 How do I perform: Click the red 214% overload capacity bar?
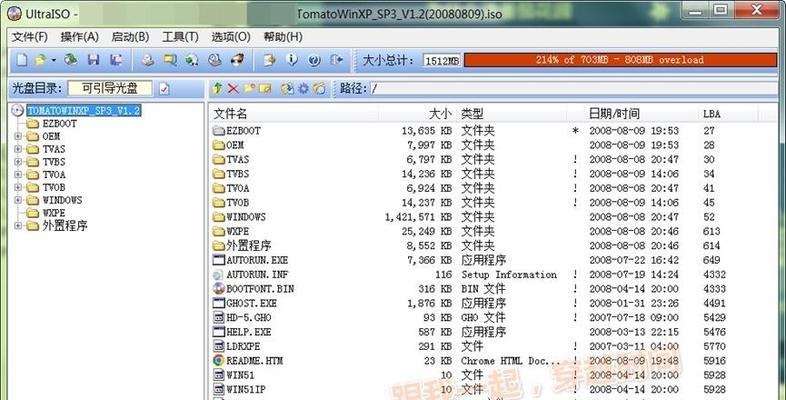coord(620,60)
